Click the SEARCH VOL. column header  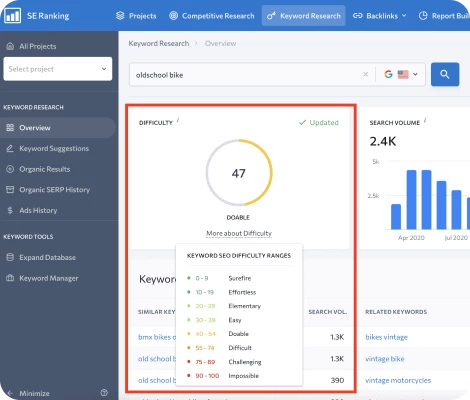327,312
